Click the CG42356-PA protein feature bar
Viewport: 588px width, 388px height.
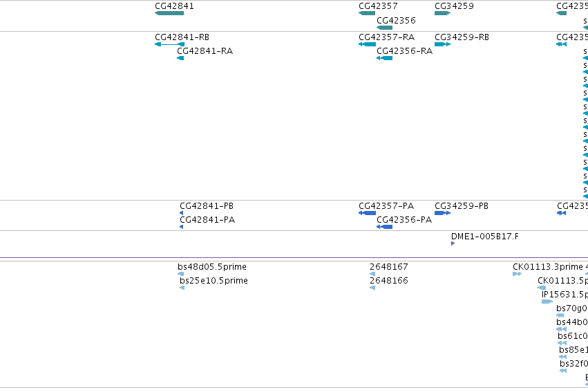coord(384,227)
